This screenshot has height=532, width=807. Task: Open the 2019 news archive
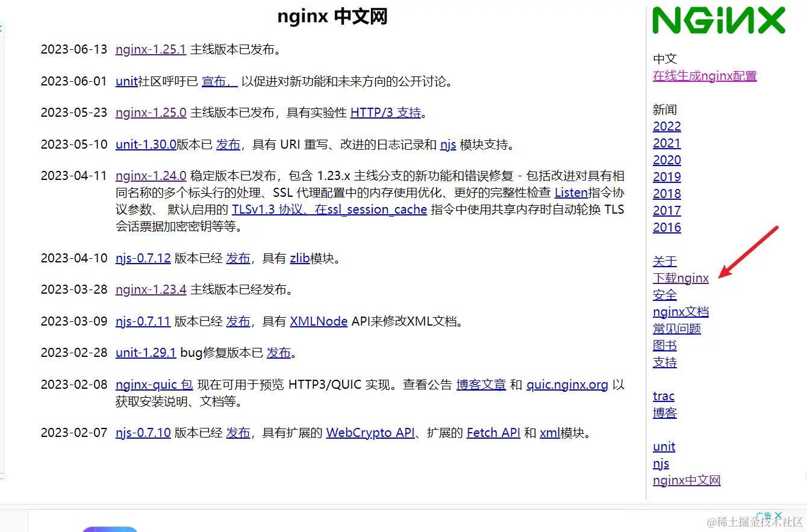click(x=667, y=177)
